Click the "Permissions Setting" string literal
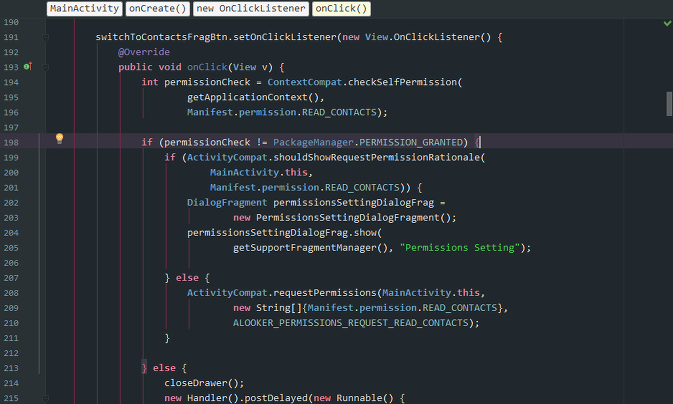This screenshot has height=404, width=673. click(460, 247)
